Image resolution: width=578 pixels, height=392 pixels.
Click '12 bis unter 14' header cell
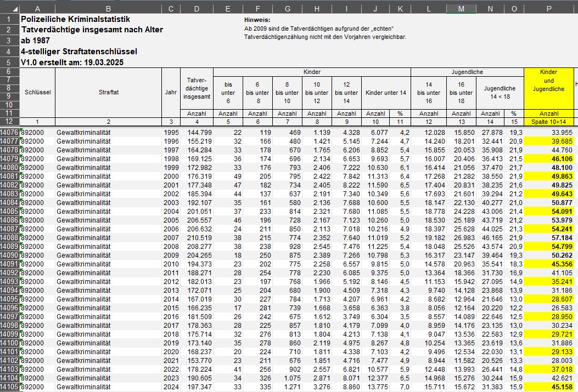click(x=346, y=93)
